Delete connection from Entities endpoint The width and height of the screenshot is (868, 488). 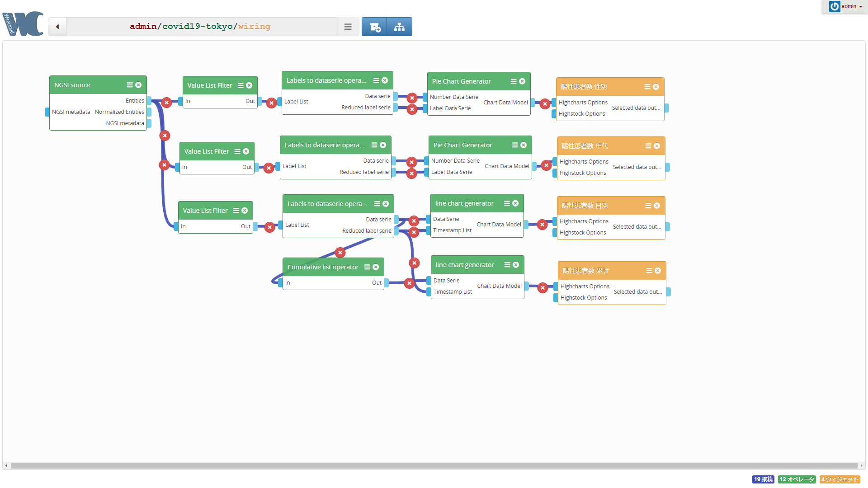click(x=166, y=102)
